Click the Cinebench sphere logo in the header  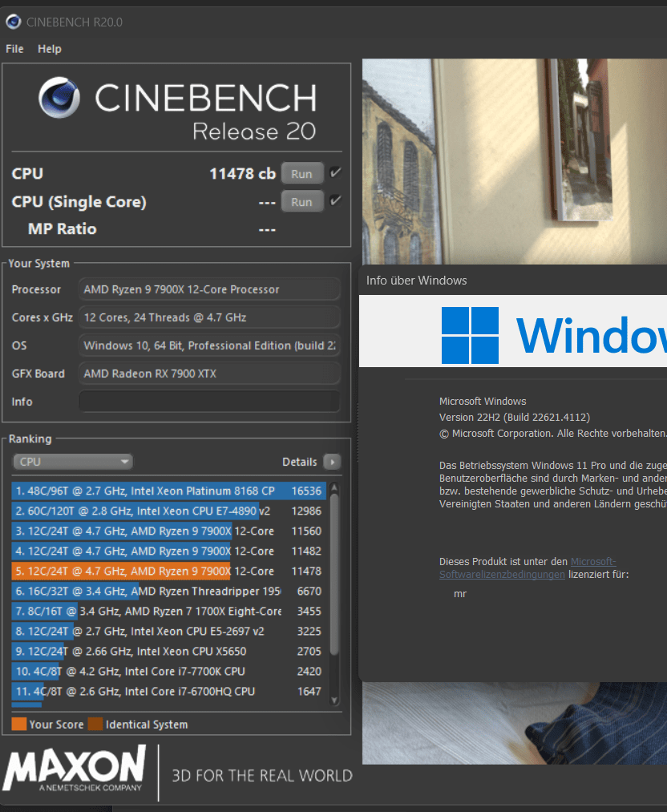pyautogui.click(x=59, y=97)
